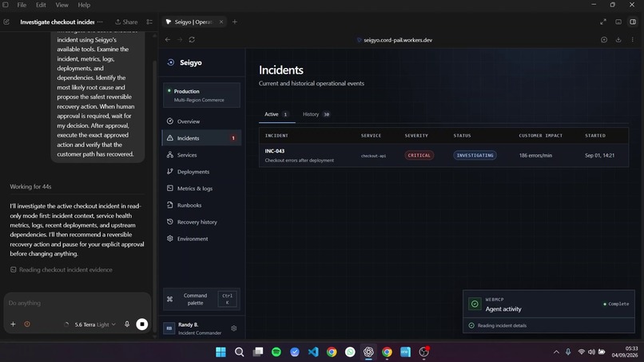Click the sidebar toggle icon beside File
The height and width of the screenshot is (362, 644).
point(6,5)
